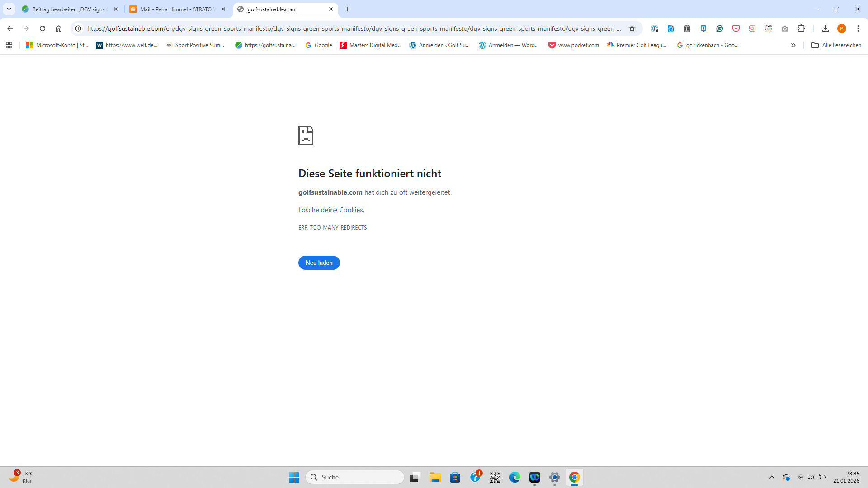
Task: Open the tab search dropdown arrow
Action: click(9, 9)
